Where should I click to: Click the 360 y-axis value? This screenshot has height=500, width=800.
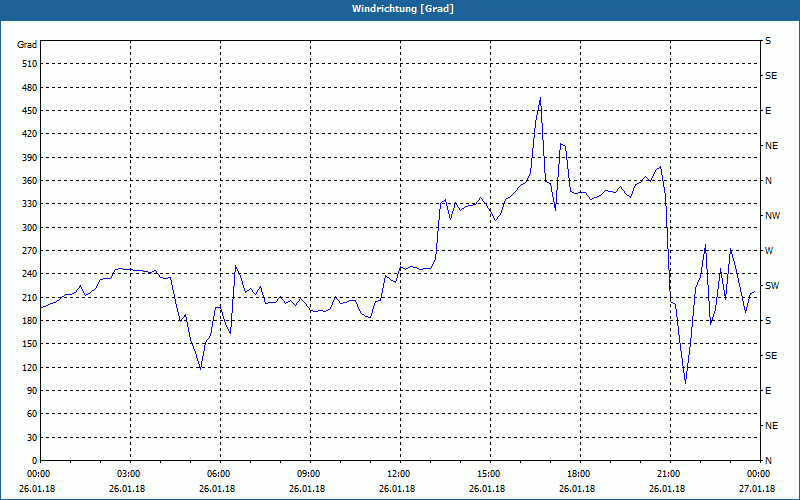pos(30,181)
